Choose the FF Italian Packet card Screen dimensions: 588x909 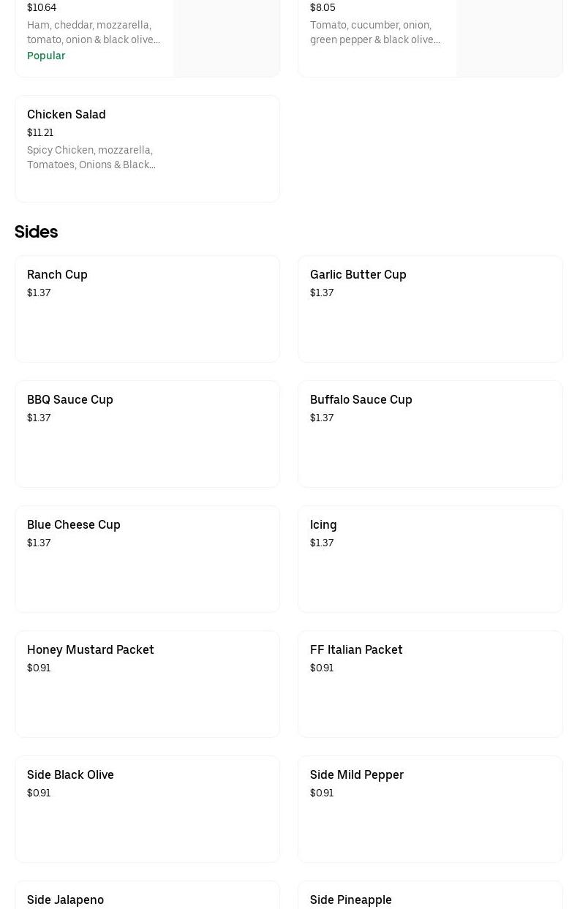click(430, 684)
